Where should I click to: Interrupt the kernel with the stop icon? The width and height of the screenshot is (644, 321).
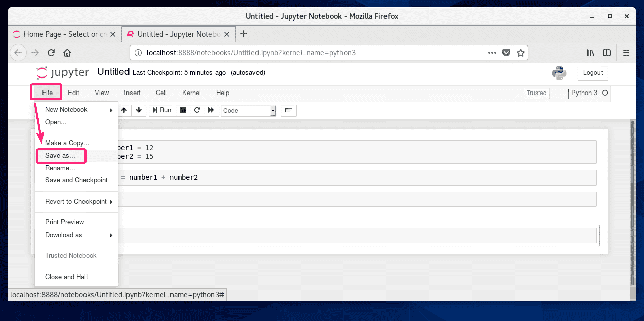click(x=182, y=110)
